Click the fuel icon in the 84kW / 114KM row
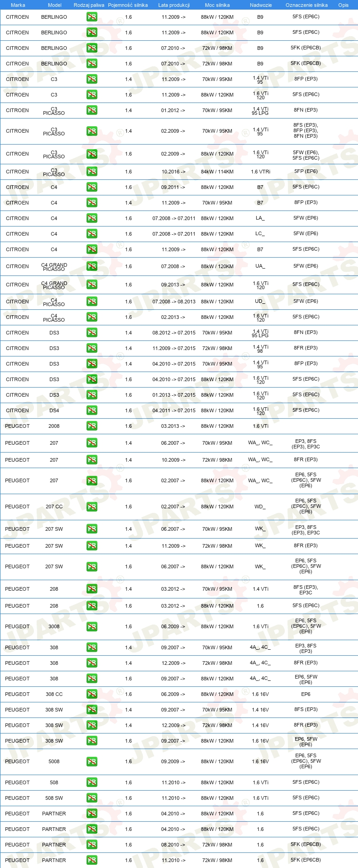This screenshot has width=358, height=868. tap(92, 172)
